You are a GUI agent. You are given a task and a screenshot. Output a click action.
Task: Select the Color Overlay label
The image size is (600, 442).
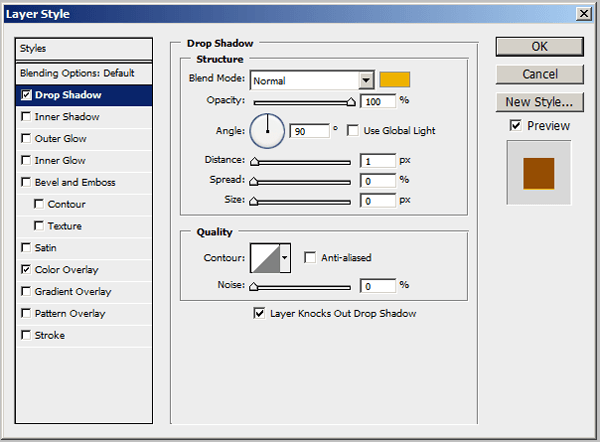(x=67, y=270)
